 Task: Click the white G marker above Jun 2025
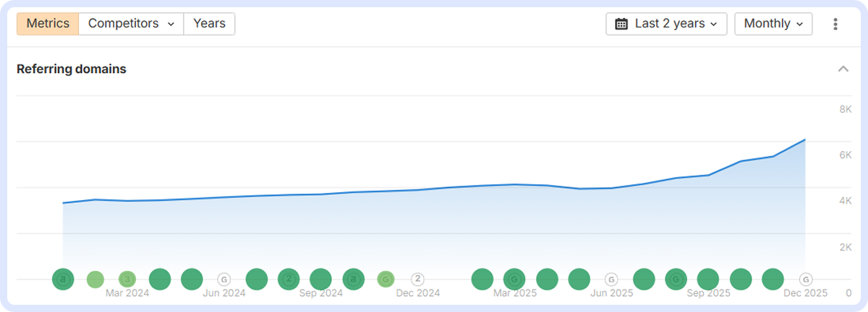point(611,279)
